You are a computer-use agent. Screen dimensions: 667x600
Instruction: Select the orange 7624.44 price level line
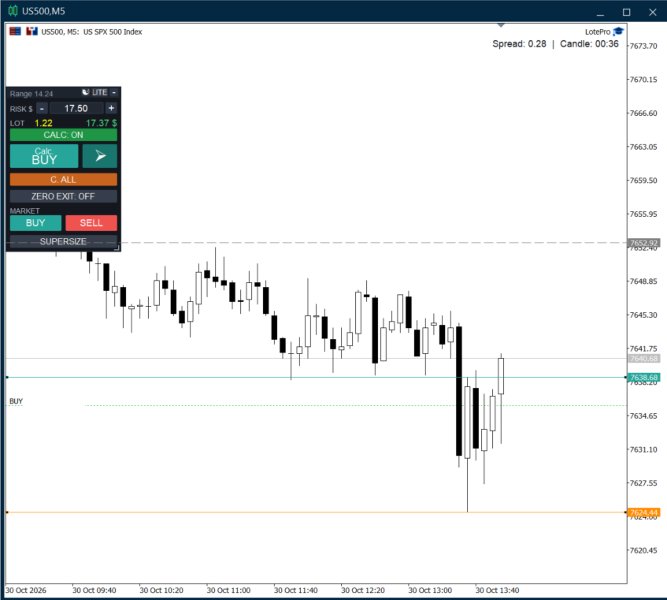coord(316,512)
